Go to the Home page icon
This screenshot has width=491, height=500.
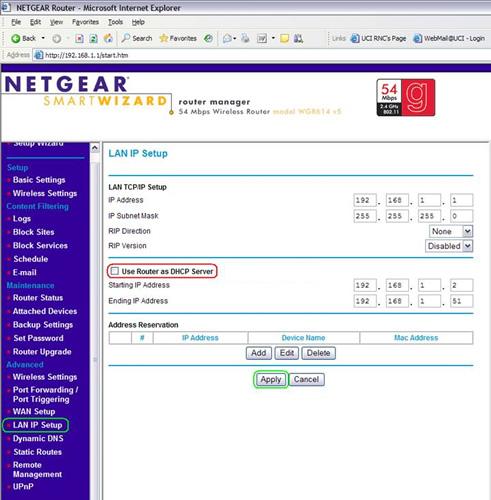[x=108, y=39]
